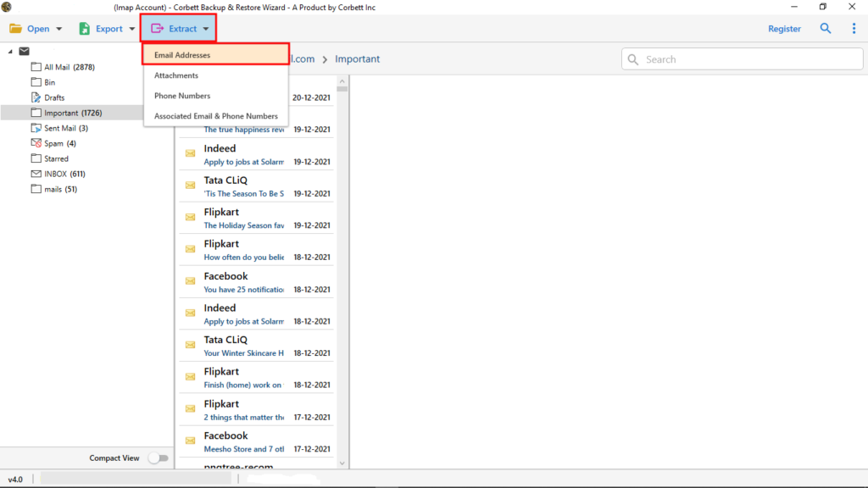Select Attachments from Extract menu
Image resolution: width=868 pixels, height=488 pixels.
[x=216, y=75]
